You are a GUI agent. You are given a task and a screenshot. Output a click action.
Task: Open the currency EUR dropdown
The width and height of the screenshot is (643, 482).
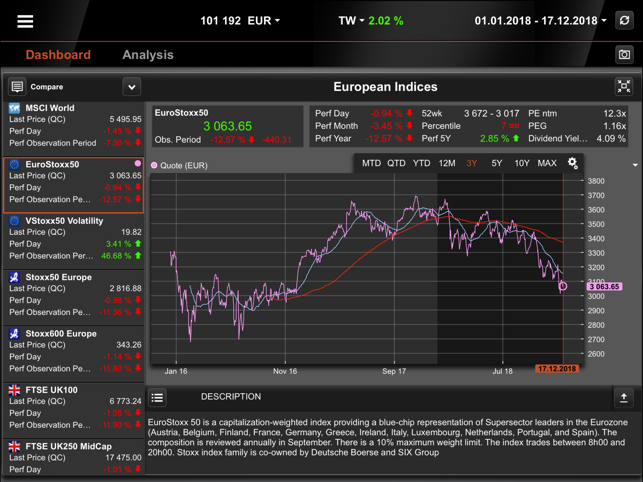tap(263, 21)
